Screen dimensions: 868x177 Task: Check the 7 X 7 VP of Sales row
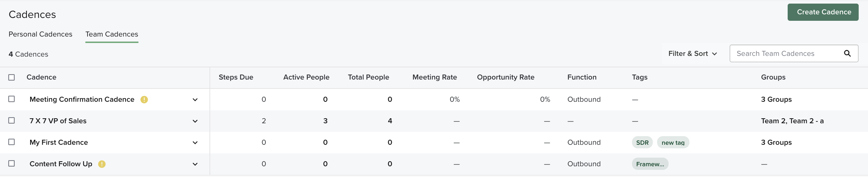pos(11,120)
